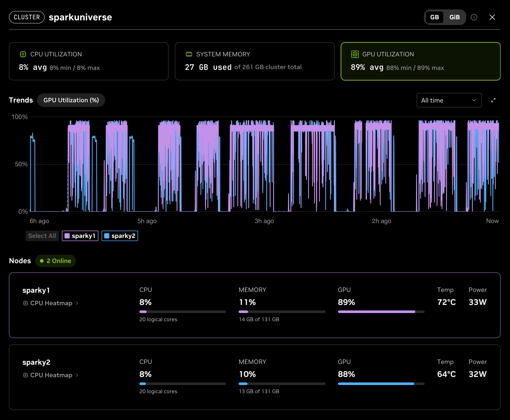Click the '6h ago' chart axis label
510x420 pixels.
pyautogui.click(x=39, y=221)
